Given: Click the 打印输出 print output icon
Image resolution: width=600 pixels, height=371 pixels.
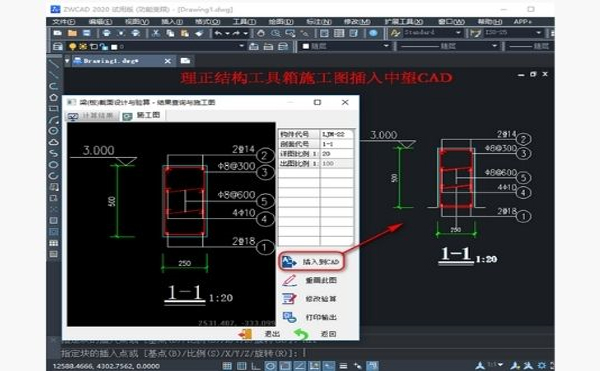Looking at the screenshot, I should pyautogui.click(x=289, y=317).
